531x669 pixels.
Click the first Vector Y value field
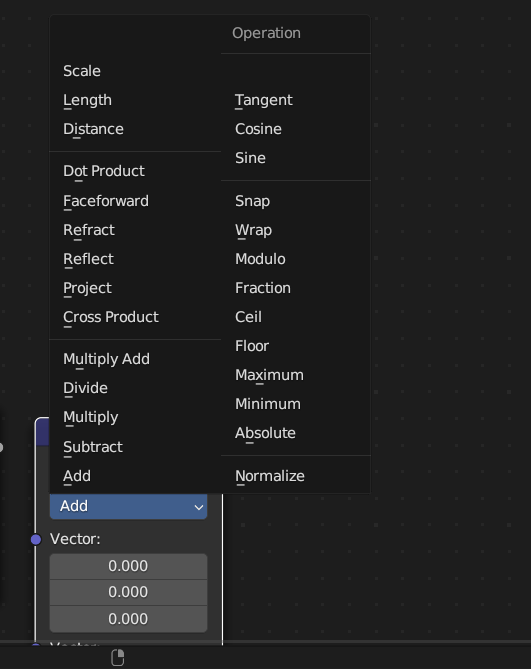click(128, 592)
